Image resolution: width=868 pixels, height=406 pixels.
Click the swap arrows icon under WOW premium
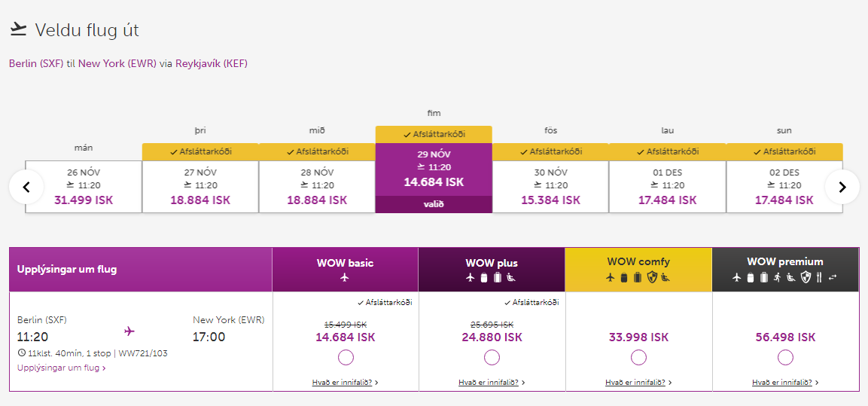point(833,278)
